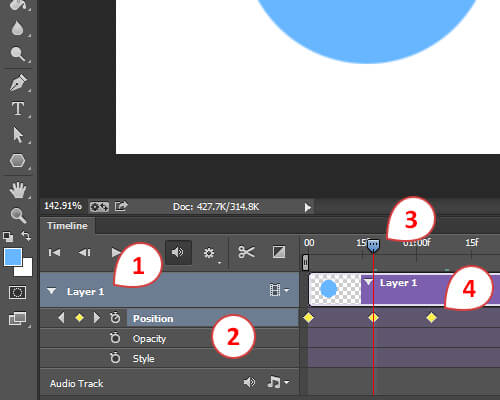Click the blue playhead marker on the ruler
This screenshot has height=400, width=500.
[373, 246]
